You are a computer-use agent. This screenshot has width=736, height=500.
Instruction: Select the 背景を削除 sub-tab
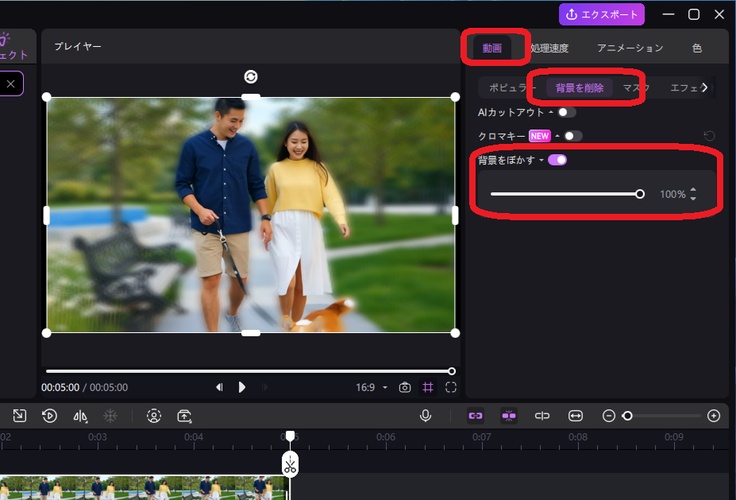coord(579,88)
